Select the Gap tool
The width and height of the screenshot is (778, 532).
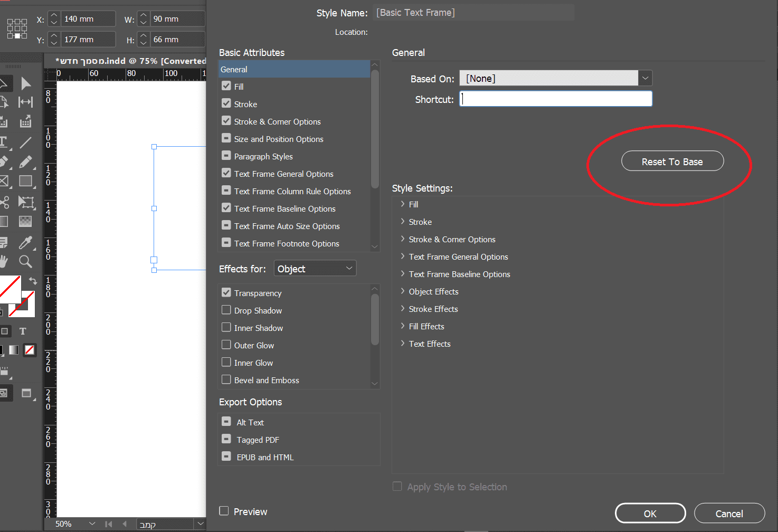25,102
